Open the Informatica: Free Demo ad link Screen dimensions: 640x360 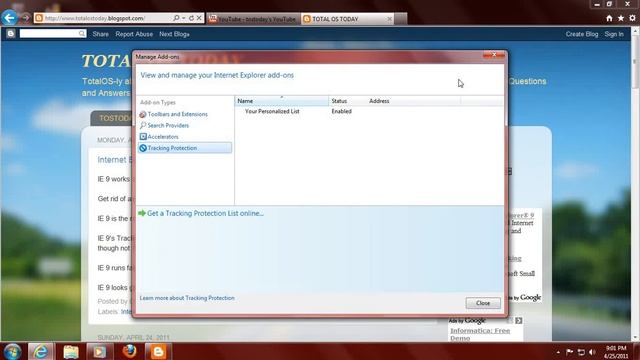[480, 334]
